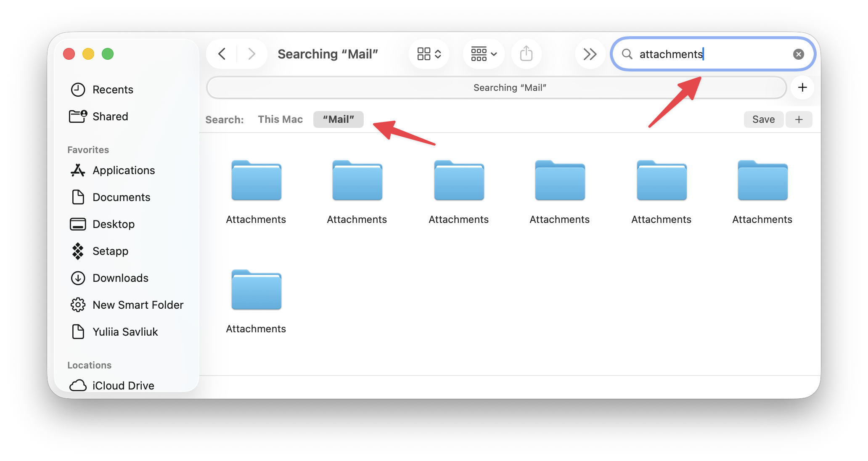Open the group-by options dropdown
Image resolution: width=868 pixels, height=461 pixels.
pyautogui.click(x=484, y=54)
